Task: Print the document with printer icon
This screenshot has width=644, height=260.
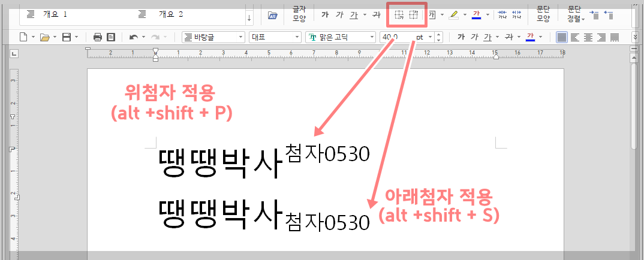Action: click(x=97, y=37)
